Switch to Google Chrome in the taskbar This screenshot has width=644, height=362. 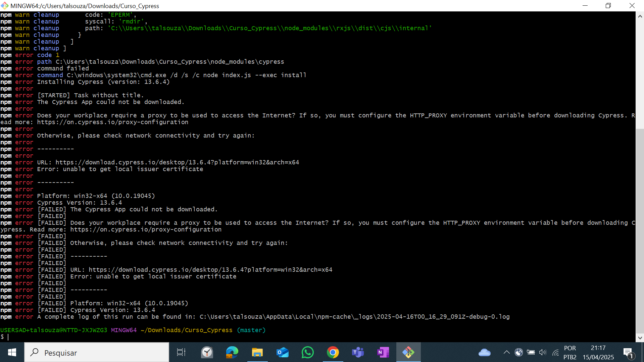tap(333, 352)
